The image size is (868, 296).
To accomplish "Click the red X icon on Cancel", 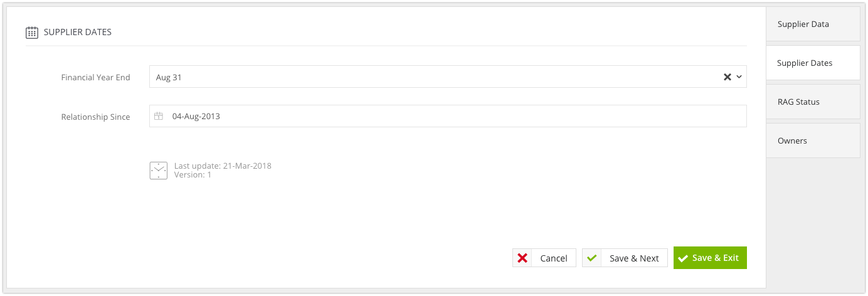I will 522,258.
